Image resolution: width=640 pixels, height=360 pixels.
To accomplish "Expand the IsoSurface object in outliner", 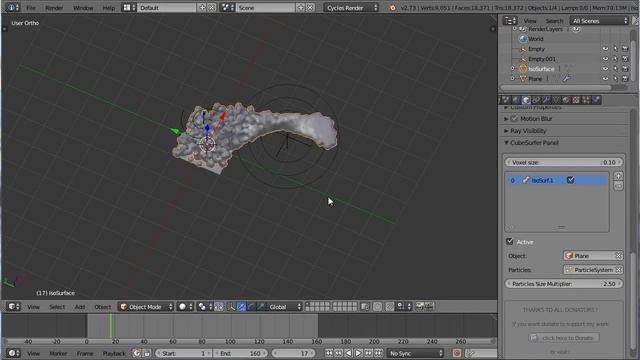I will [513, 69].
